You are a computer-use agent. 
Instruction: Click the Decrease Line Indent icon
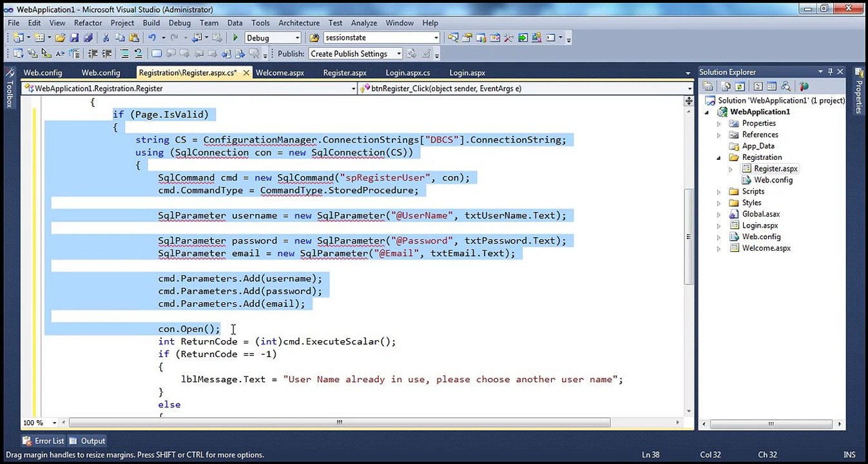(92, 53)
